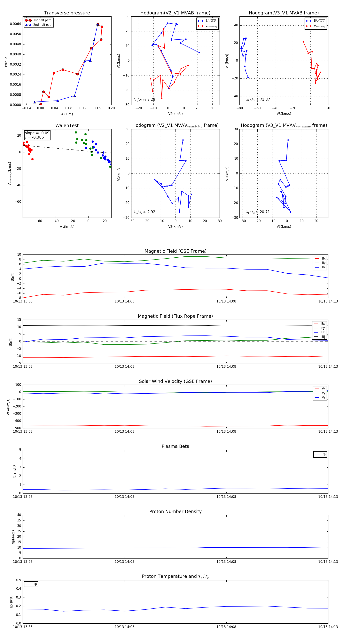The width and height of the screenshot is (351, 644).
Task: Click the 'Hodogram(V2_V1 MVAB frame)' title
Action: [x=175, y=13]
